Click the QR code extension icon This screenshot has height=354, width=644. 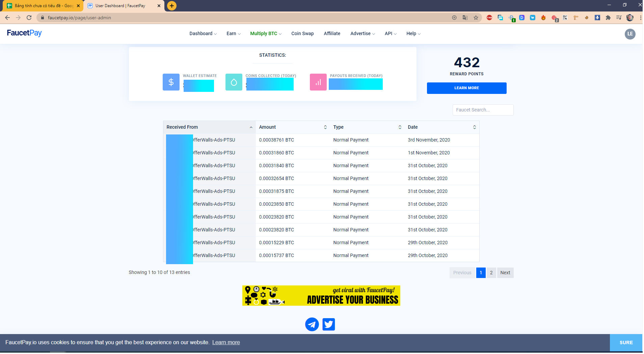(565, 18)
